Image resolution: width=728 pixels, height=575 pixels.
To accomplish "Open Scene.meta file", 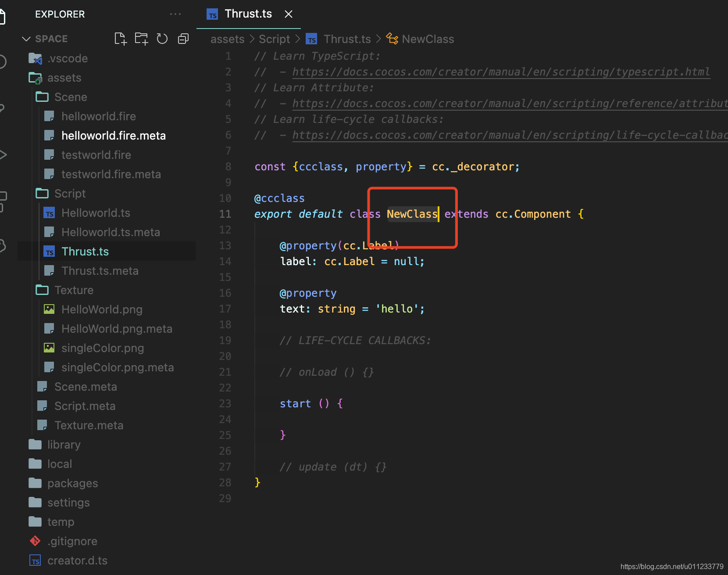I will 86,387.
